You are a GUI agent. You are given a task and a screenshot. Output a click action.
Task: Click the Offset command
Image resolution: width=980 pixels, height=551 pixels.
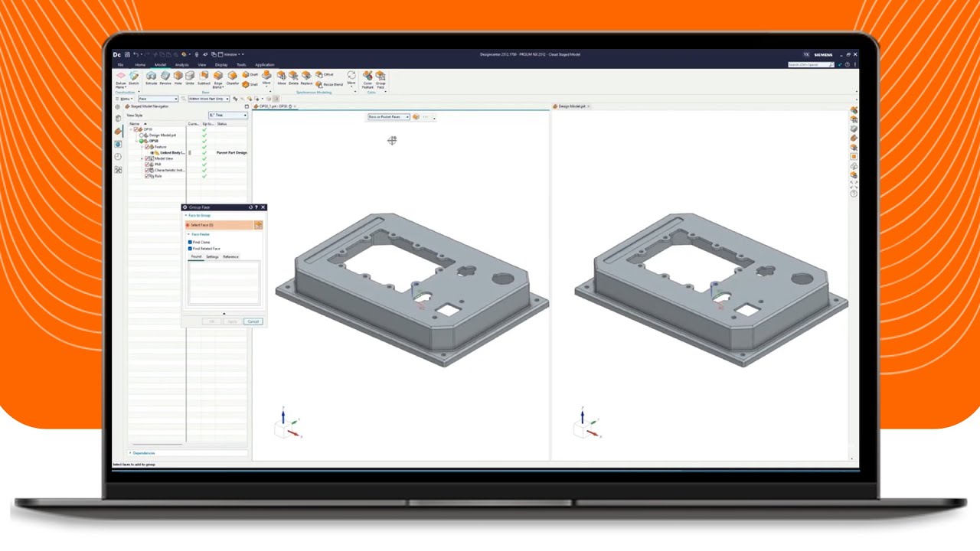[325, 74]
